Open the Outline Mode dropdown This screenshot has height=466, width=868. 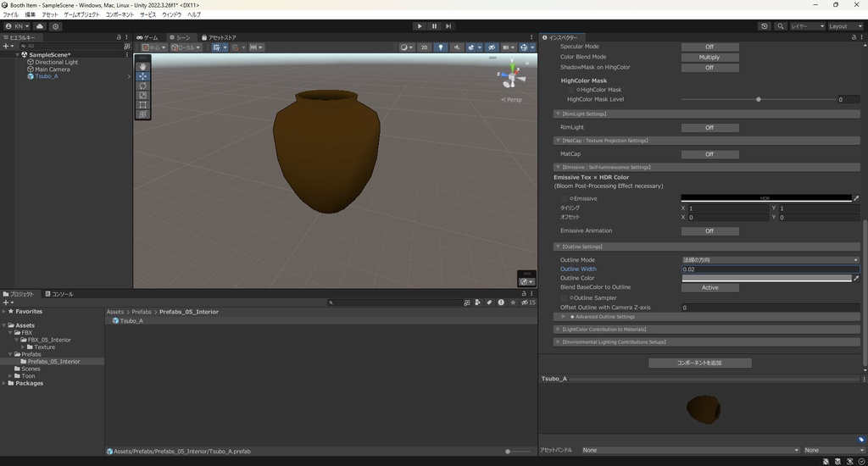[x=770, y=259]
